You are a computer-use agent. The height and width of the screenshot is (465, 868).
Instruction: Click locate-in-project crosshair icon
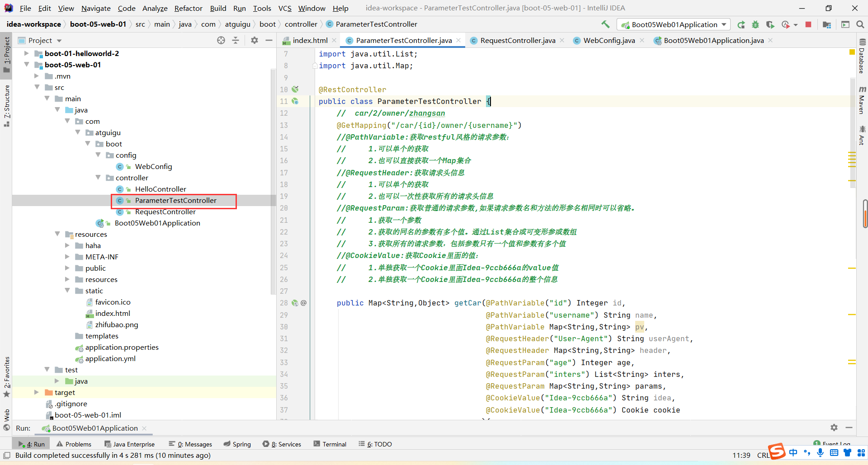(x=221, y=40)
